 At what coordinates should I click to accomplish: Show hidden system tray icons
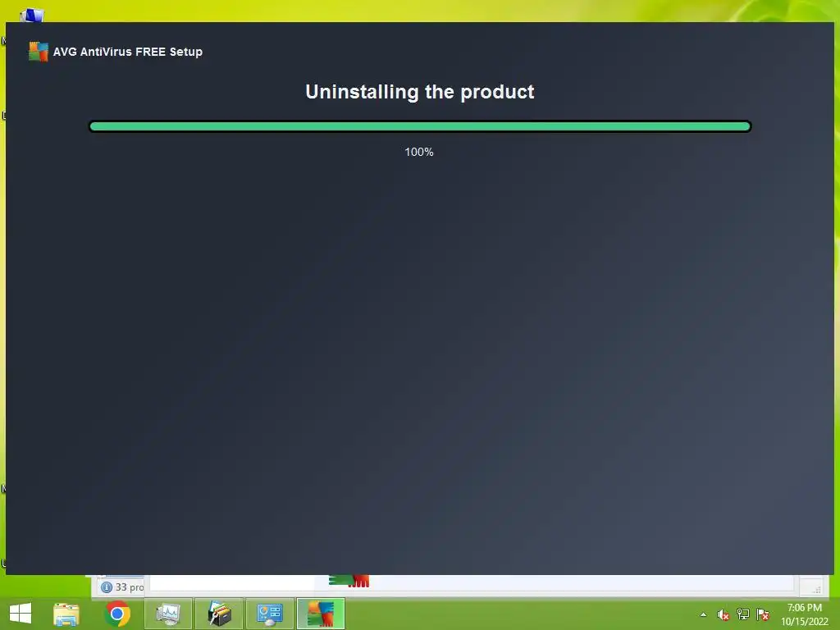(703, 614)
